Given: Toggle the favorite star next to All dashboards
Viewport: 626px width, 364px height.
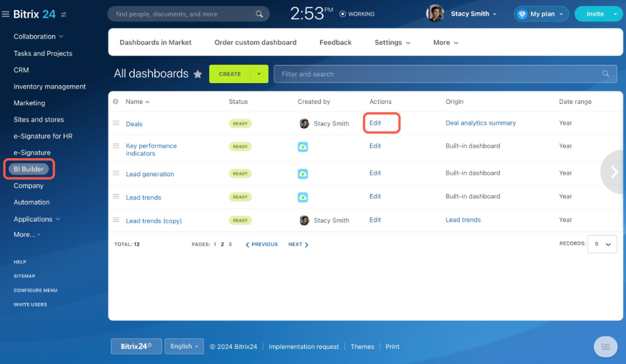Looking at the screenshot, I should (x=198, y=74).
